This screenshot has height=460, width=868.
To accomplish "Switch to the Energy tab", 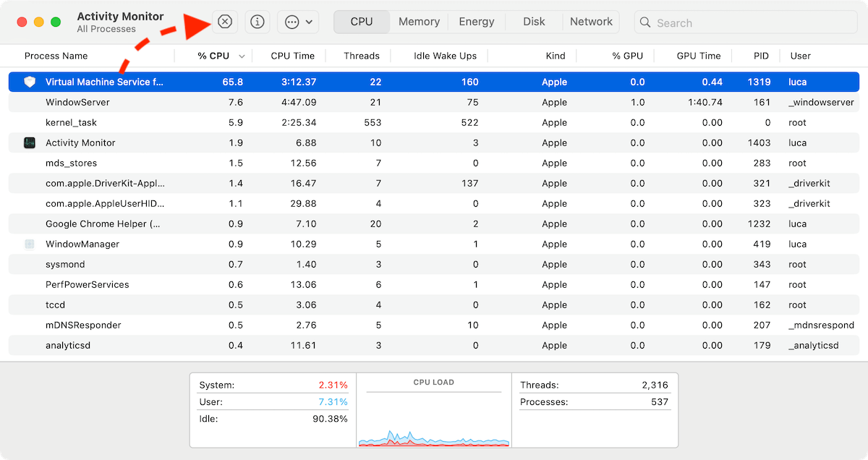I will coord(477,22).
